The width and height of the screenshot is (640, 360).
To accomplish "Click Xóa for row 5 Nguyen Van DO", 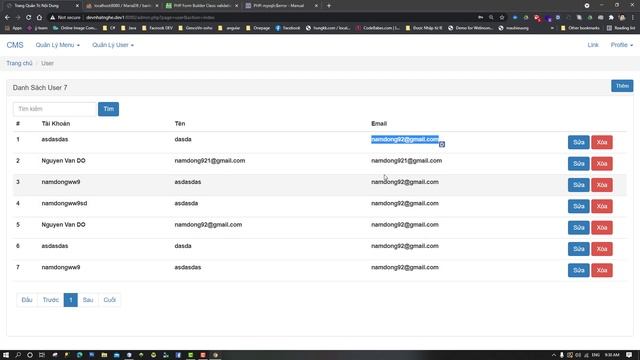I will point(602,227).
